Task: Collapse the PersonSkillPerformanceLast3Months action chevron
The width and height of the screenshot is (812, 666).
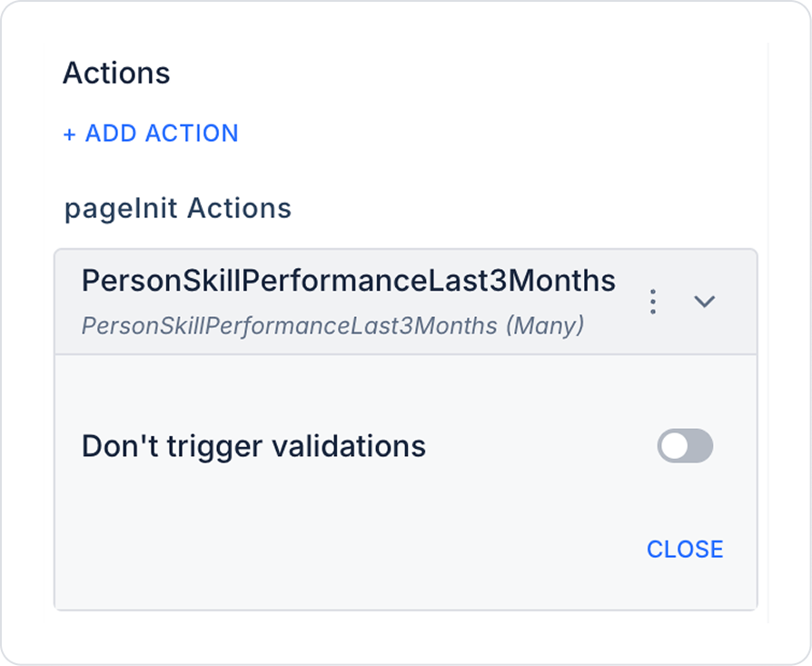Action: [x=705, y=302]
